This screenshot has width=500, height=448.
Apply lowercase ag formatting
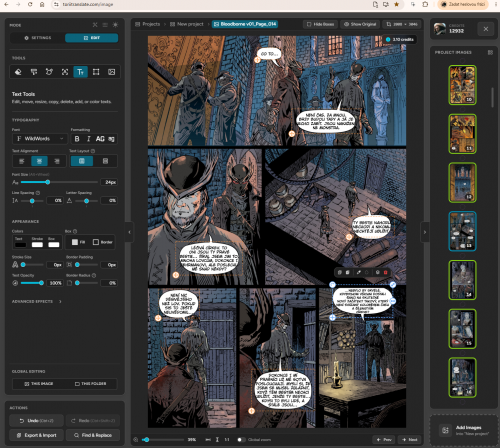click(x=111, y=139)
